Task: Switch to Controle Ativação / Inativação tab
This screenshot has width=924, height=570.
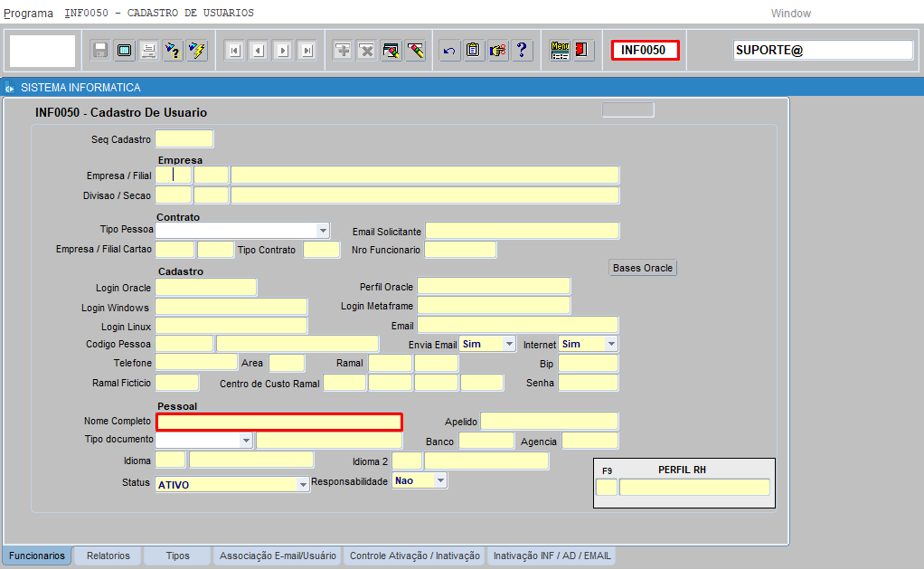Action: click(415, 556)
